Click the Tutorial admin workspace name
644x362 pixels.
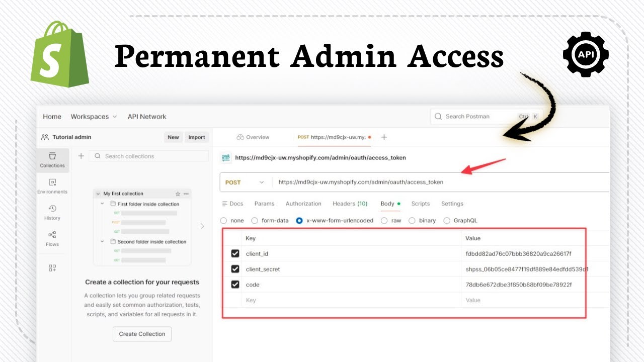click(x=72, y=137)
